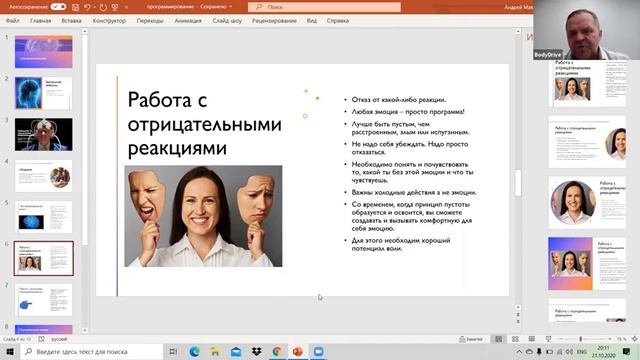Click scroll-up arrow of main slide editor scrollbar

click(518, 31)
